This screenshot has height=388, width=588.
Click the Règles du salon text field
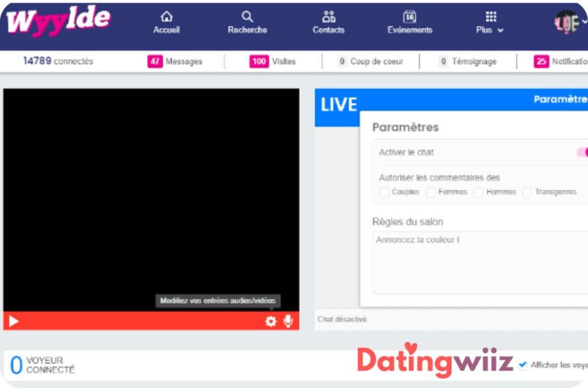[479, 262]
